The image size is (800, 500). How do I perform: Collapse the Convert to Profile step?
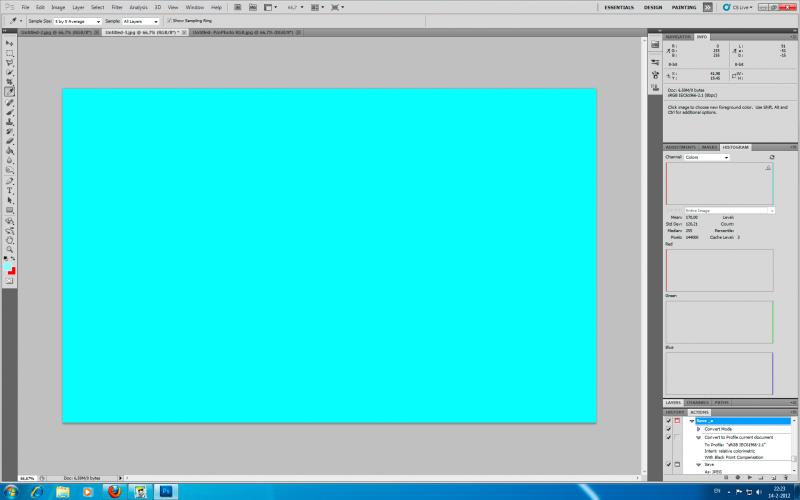coord(698,437)
